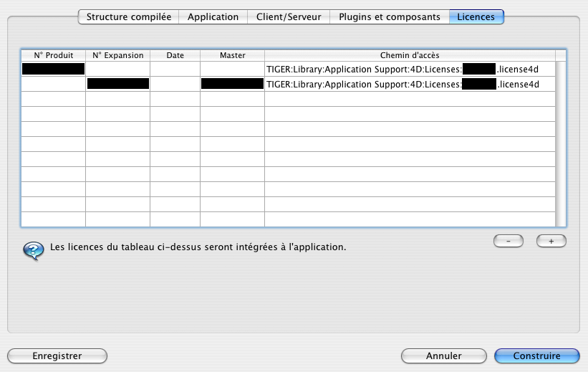Click the licenses table vertical scrollbar
Image resolution: width=588 pixels, height=372 pixels.
point(561,143)
